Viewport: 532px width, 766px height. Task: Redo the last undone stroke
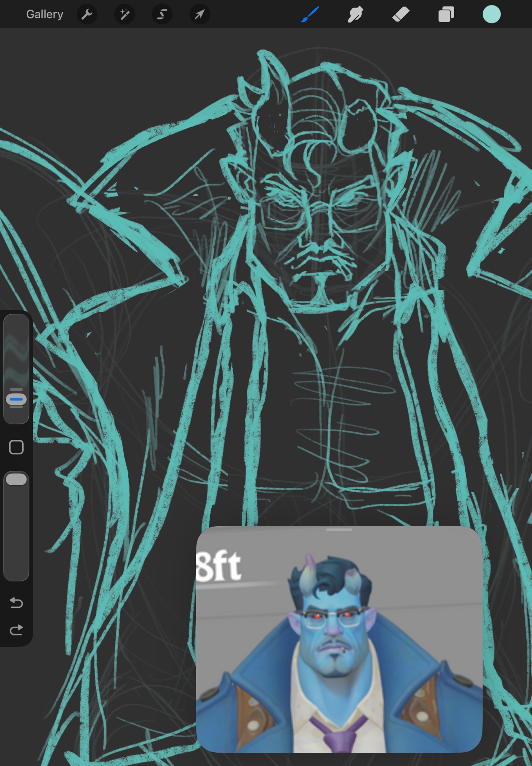[x=16, y=630]
